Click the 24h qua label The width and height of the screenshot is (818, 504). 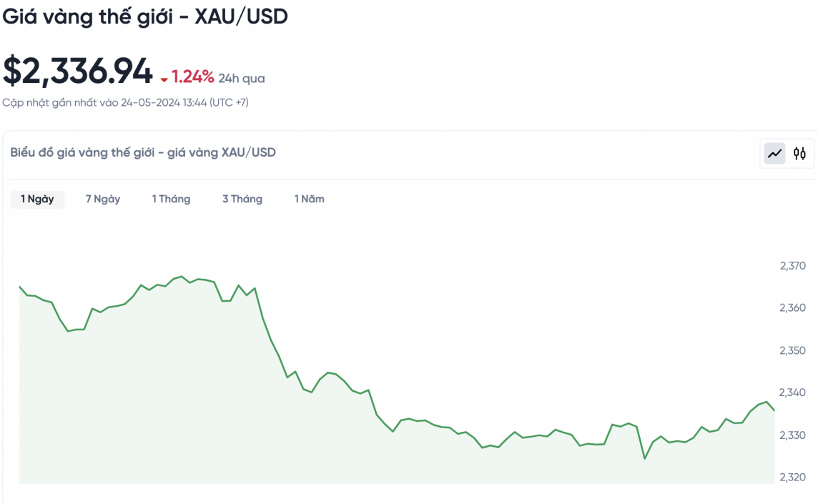click(242, 79)
